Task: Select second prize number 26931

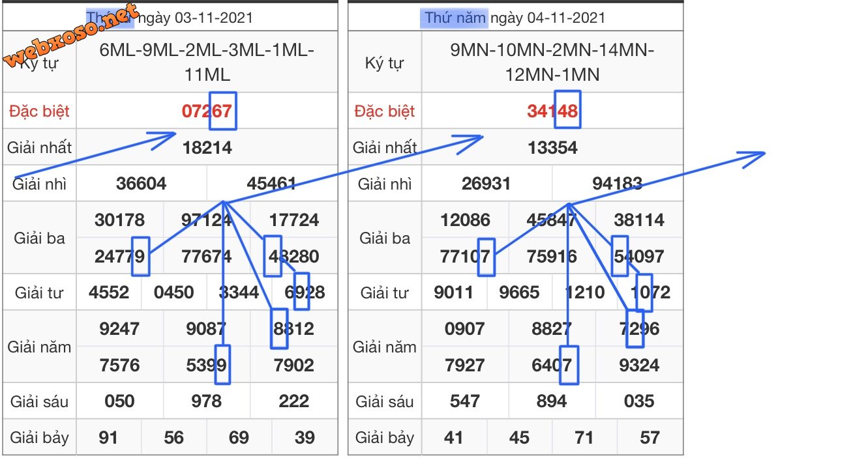Action: (486, 184)
